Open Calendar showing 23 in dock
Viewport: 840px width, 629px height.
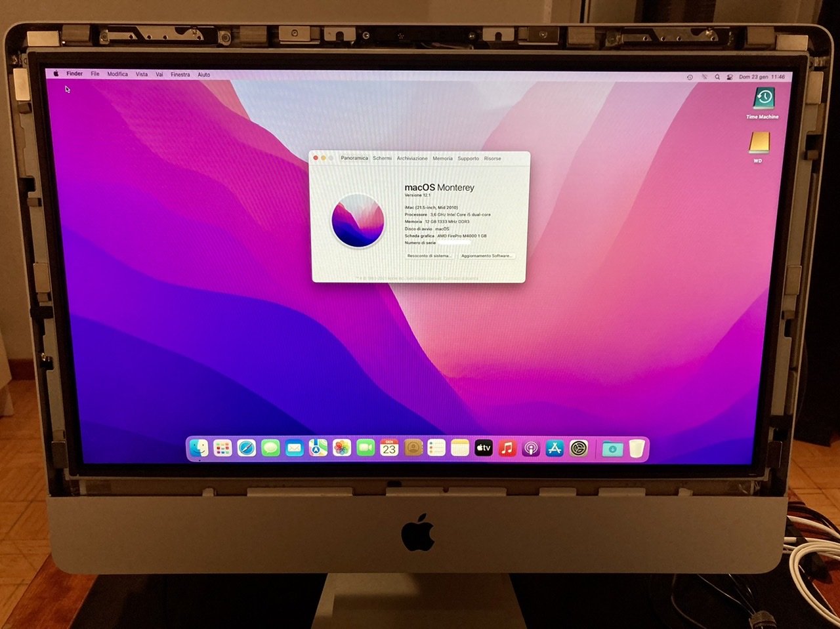coord(389,448)
